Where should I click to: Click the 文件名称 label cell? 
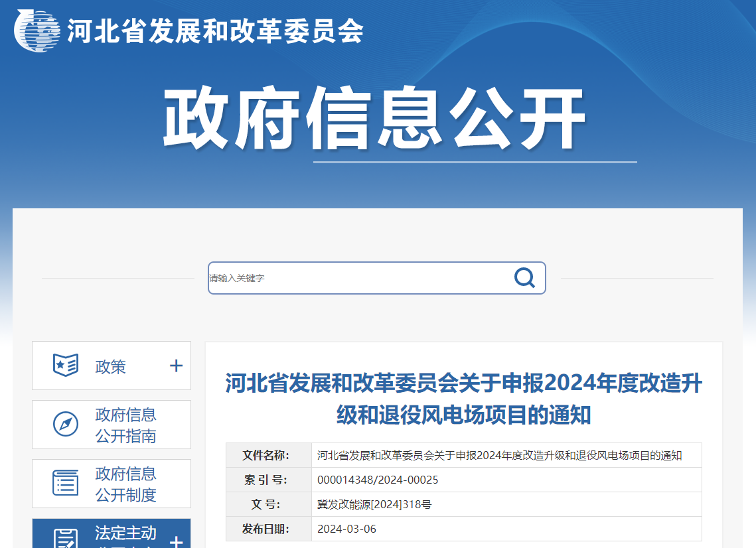point(269,455)
